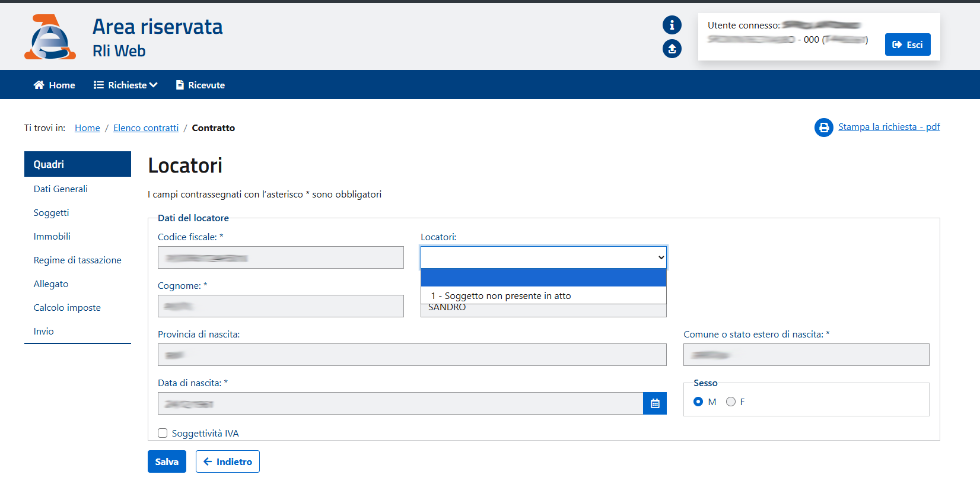Click the Provincia di nascita field
The image size is (980, 484).
[412, 355]
